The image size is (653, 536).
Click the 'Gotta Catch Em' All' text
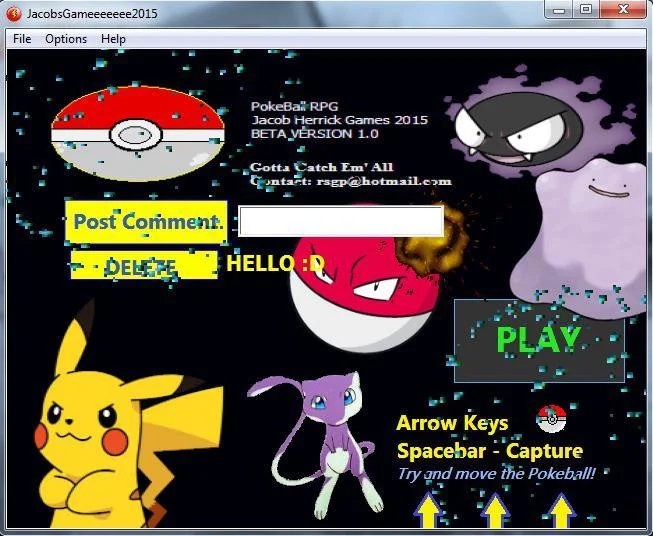click(322, 167)
